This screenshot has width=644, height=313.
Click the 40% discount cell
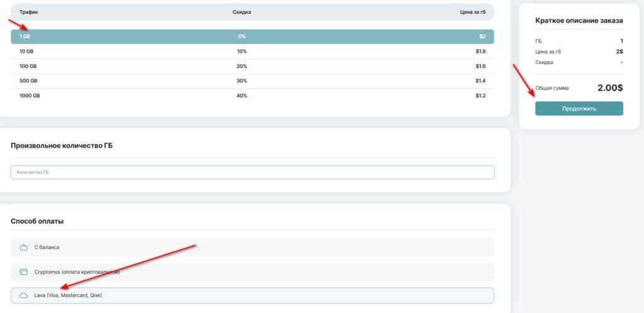click(x=241, y=96)
